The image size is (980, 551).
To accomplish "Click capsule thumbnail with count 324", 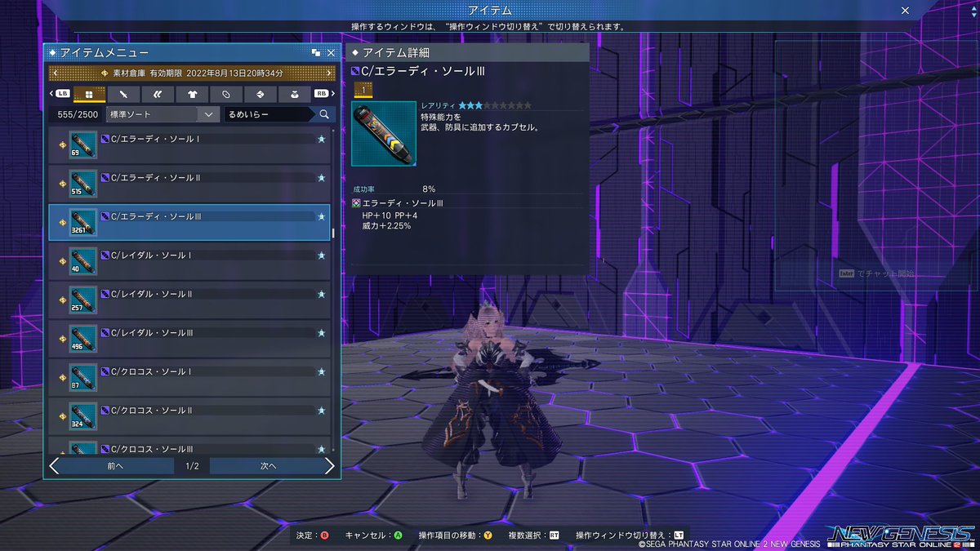I will [x=83, y=416].
